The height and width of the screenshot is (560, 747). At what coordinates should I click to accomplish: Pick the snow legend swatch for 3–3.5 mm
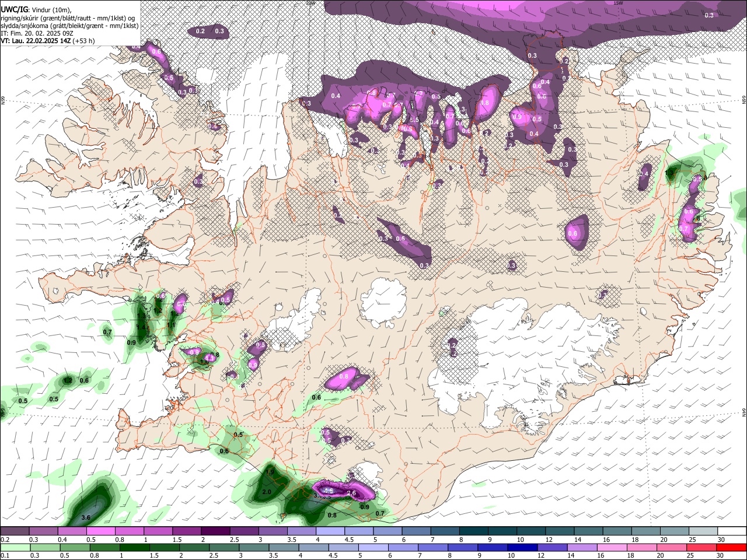273,531
